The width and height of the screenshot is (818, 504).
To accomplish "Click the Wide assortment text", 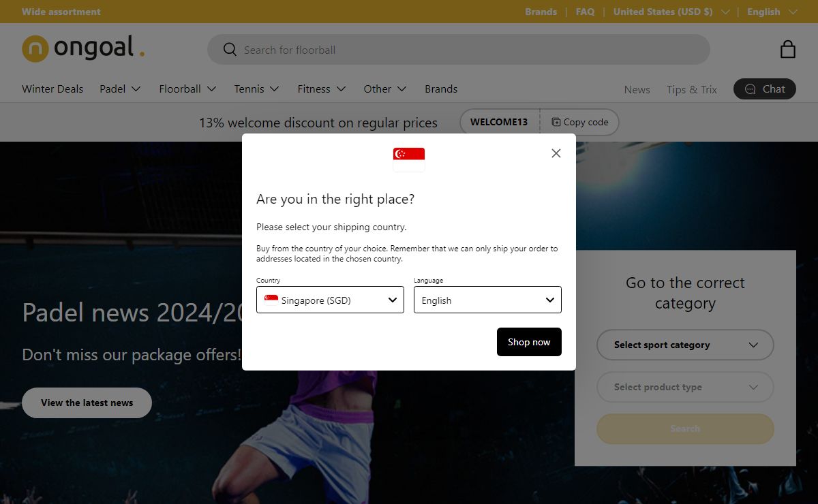I will pos(61,12).
